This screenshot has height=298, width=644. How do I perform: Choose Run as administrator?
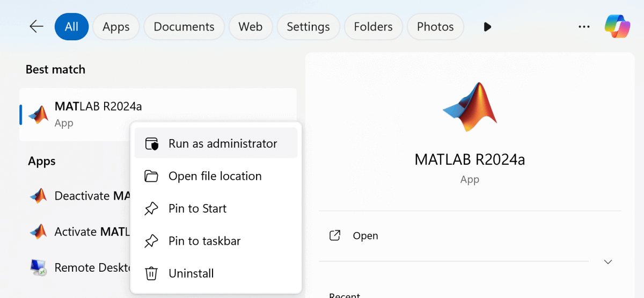click(x=216, y=143)
